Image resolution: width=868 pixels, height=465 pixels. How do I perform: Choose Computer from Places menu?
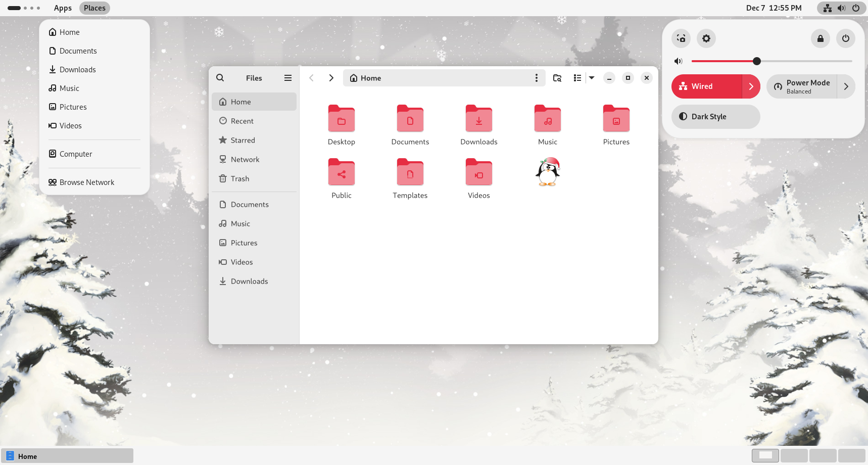(x=94, y=154)
